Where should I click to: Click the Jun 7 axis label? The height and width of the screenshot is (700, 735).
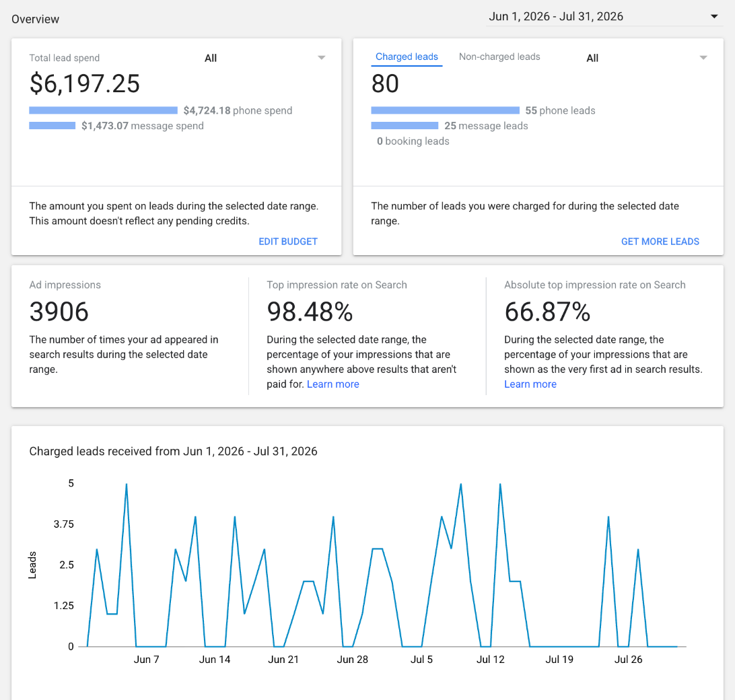[x=146, y=659]
